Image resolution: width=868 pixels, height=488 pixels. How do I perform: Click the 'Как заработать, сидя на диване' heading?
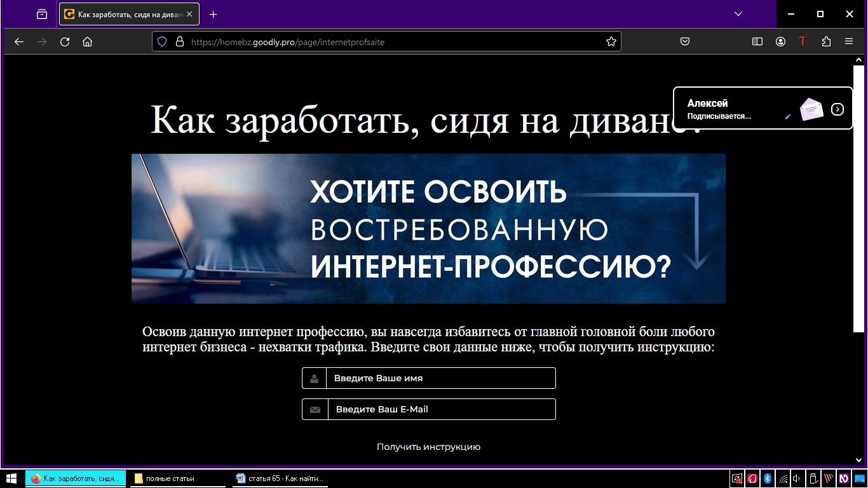click(426, 119)
